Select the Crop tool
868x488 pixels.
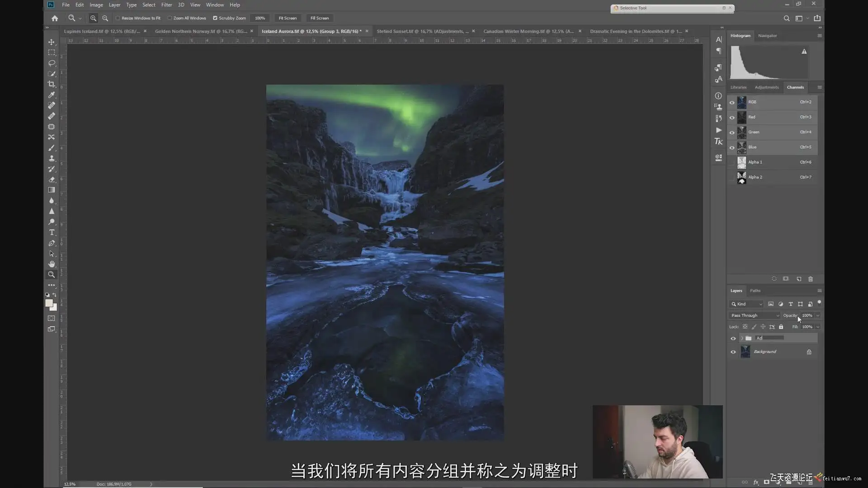click(52, 84)
